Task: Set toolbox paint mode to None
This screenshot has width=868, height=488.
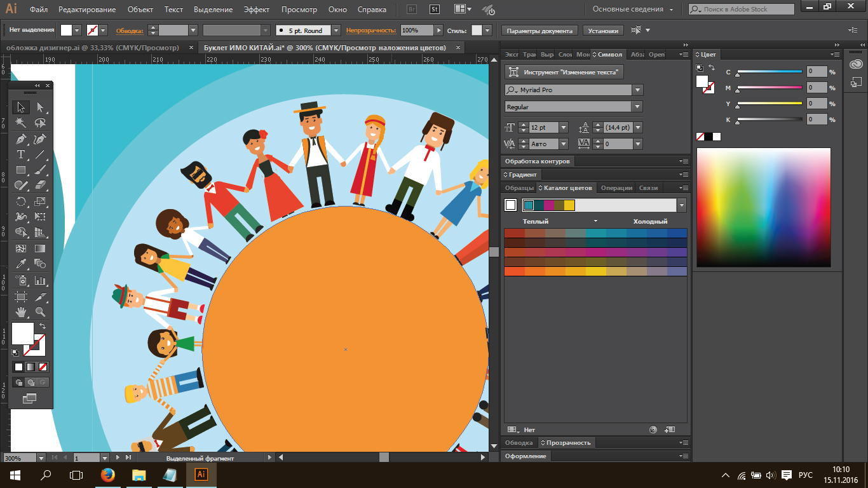Action: click(x=43, y=367)
